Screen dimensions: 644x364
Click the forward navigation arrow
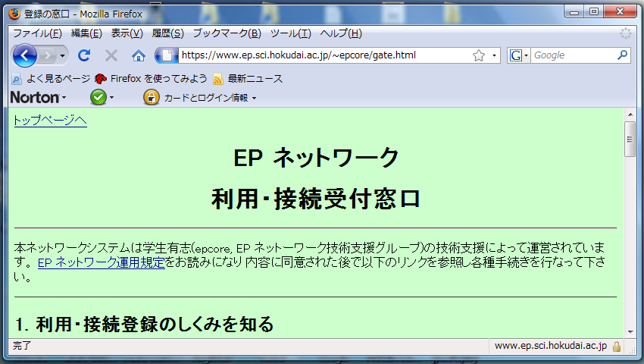[47, 55]
